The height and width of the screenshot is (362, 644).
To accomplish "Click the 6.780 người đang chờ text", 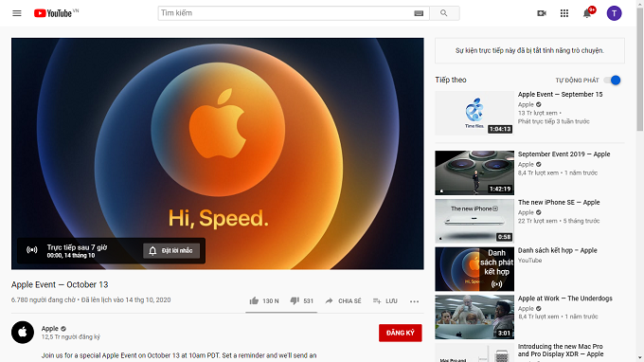I will click(x=44, y=300).
